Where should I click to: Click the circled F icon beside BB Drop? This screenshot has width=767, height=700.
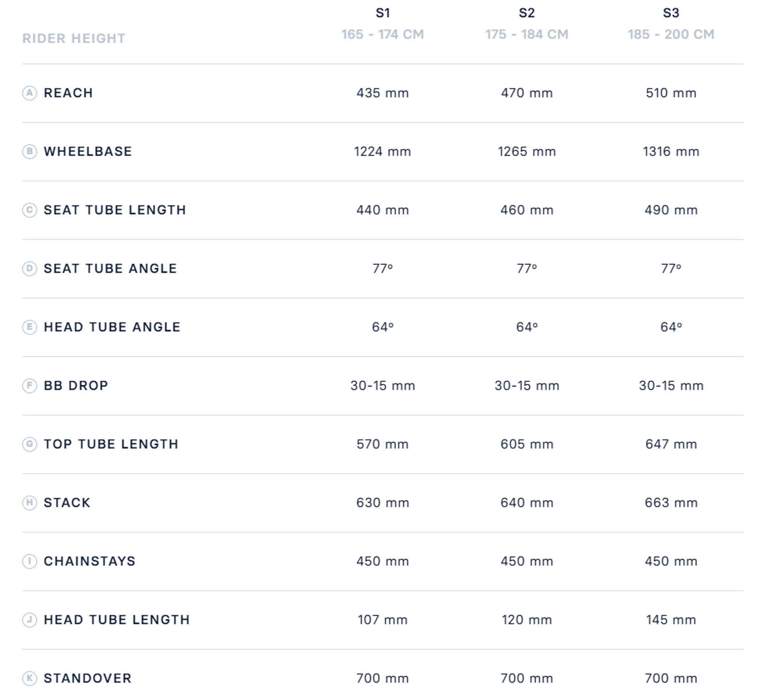tap(30, 386)
